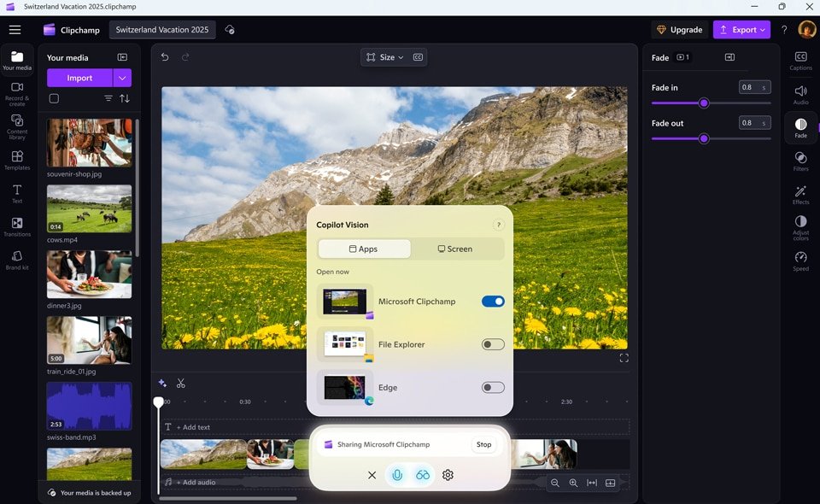820x504 pixels.
Task: Click the timeline playhead marker
Action: (159, 402)
